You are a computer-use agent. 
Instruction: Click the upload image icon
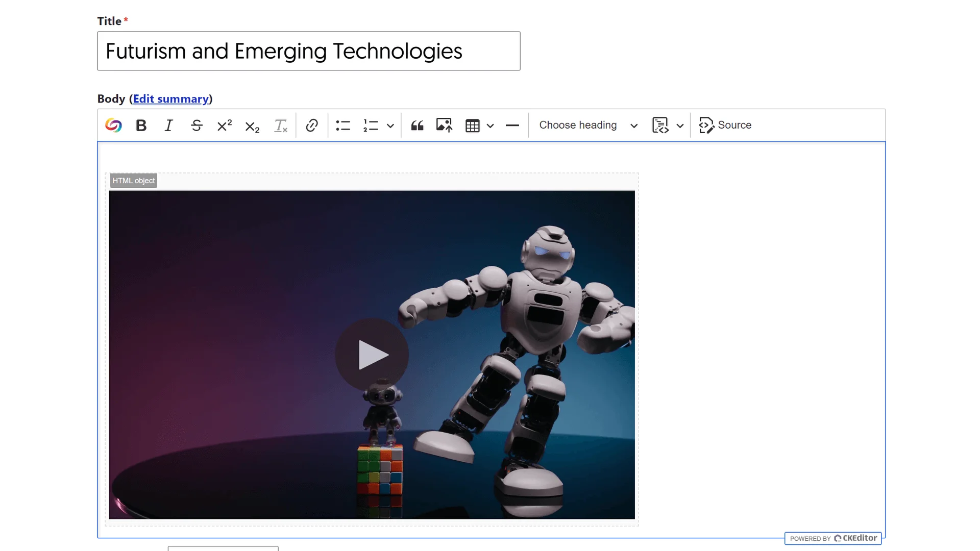pos(445,125)
